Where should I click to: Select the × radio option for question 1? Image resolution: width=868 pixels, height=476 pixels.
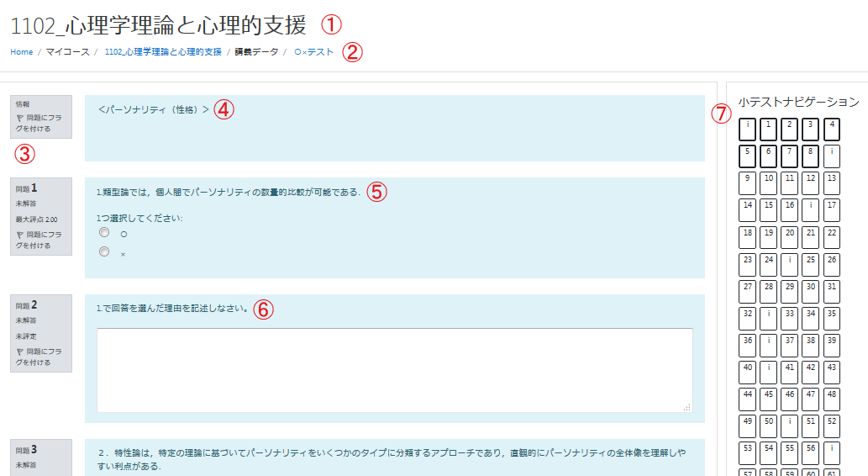pos(104,251)
